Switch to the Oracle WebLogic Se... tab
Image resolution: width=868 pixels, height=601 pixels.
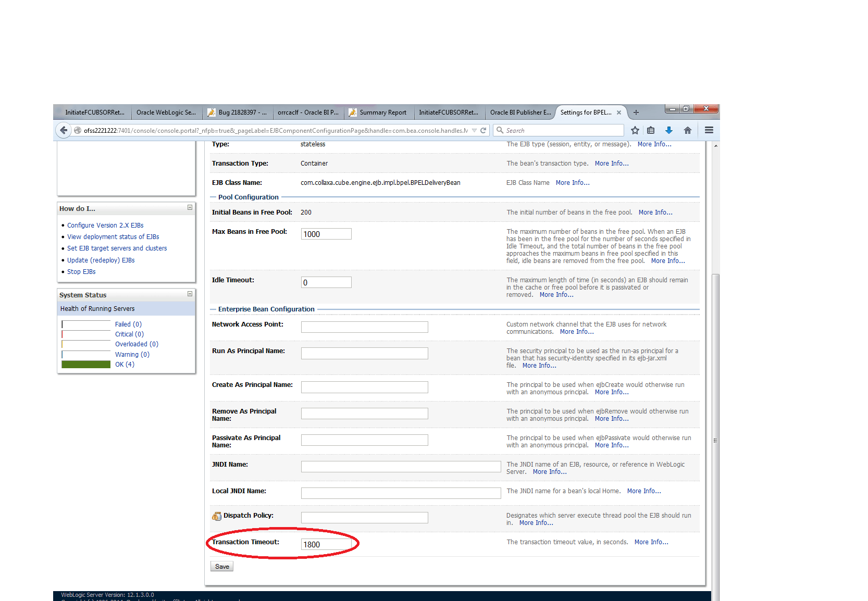pyautogui.click(x=166, y=112)
